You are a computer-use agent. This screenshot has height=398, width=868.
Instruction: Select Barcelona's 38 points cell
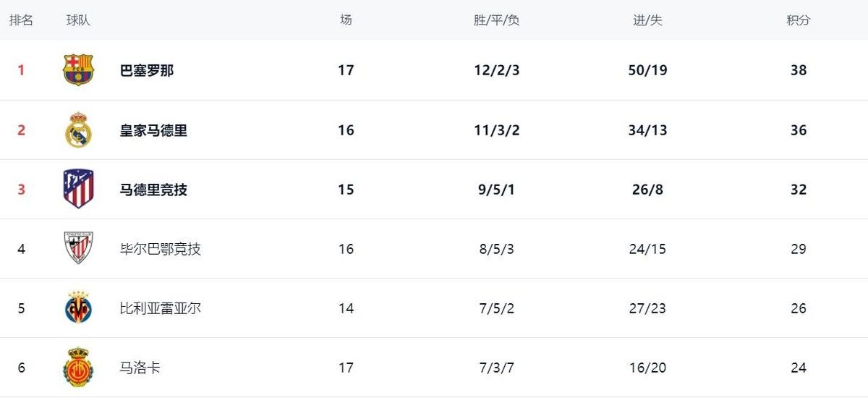click(799, 71)
